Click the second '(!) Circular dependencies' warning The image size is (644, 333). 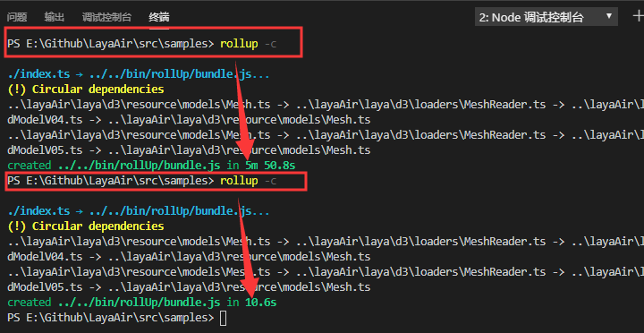[x=86, y=226]
